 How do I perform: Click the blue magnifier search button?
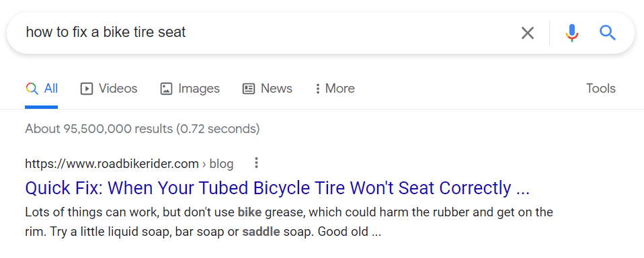pyautogui.click(x=608, y=32)
